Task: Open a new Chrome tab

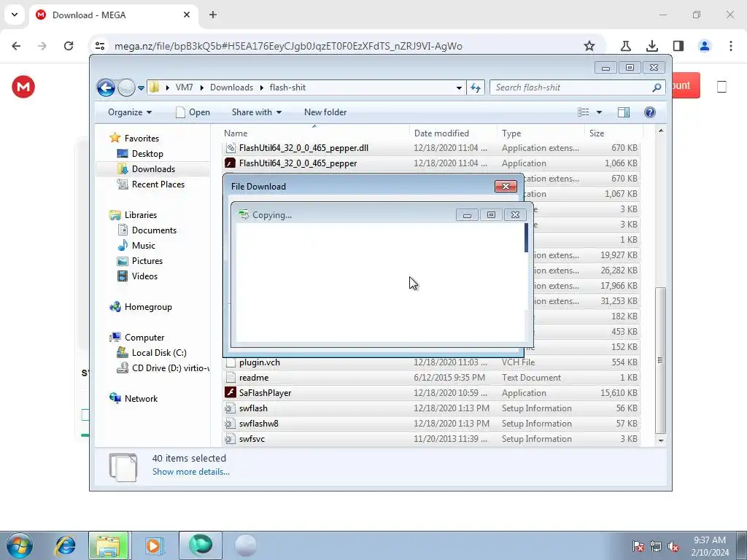Action: 213,15
